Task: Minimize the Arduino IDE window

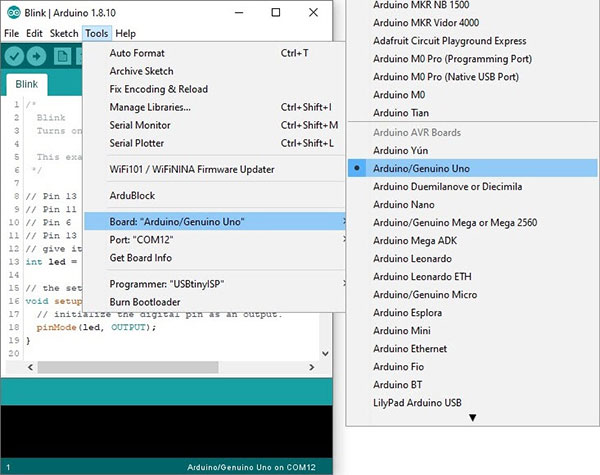Action: (239, 13)
